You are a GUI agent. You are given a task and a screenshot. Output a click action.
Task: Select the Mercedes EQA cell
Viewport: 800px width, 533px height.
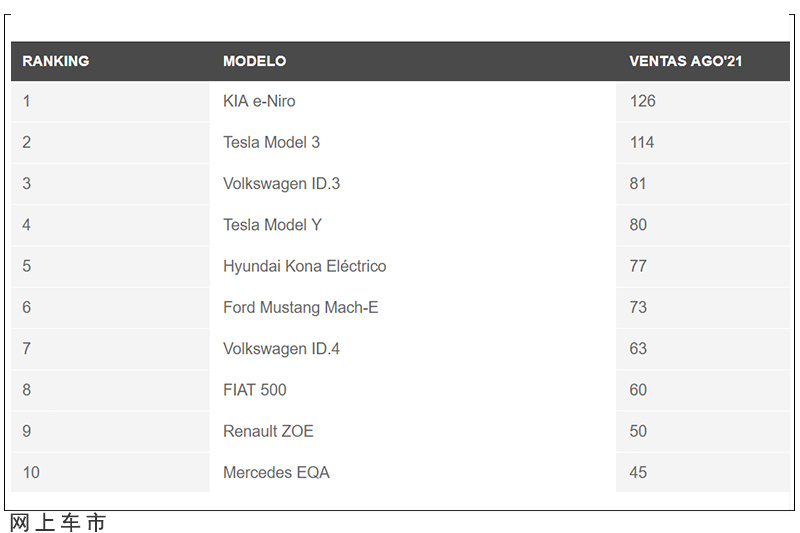[x=412, y=473]
